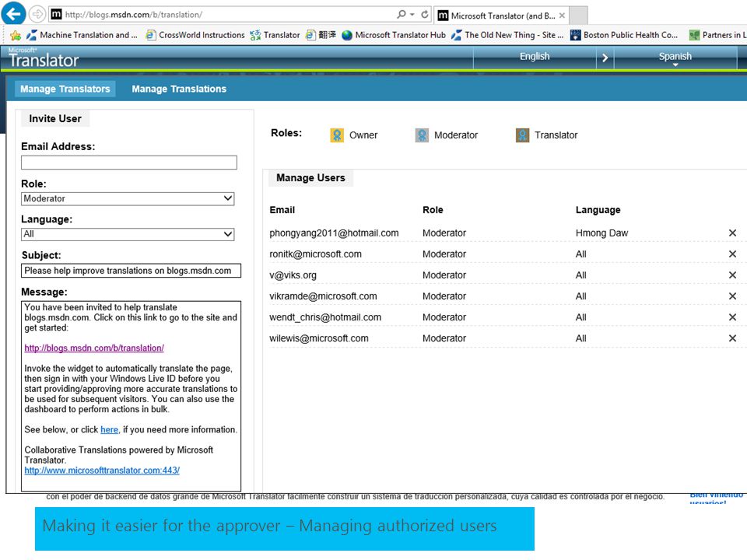Image resolution: width=747 pixels, height=560 pixels.
Task: Click the page refresh icon
Action: pyautogui.click(x=425, y=14)
